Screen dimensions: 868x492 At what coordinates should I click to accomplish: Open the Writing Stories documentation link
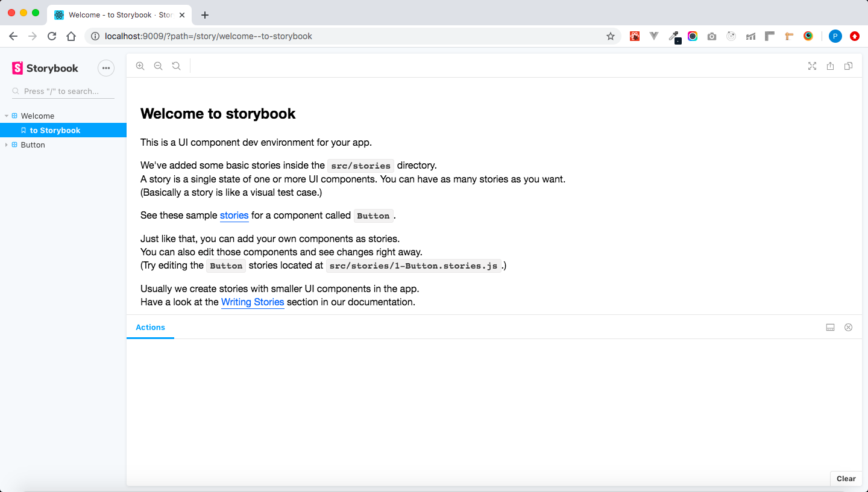(x=253, y=302)
